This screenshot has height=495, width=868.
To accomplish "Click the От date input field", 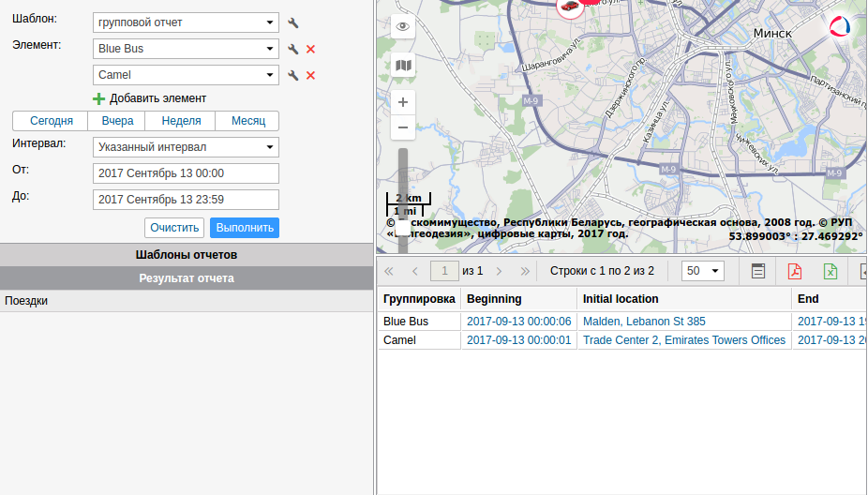I will coord(187,173).
